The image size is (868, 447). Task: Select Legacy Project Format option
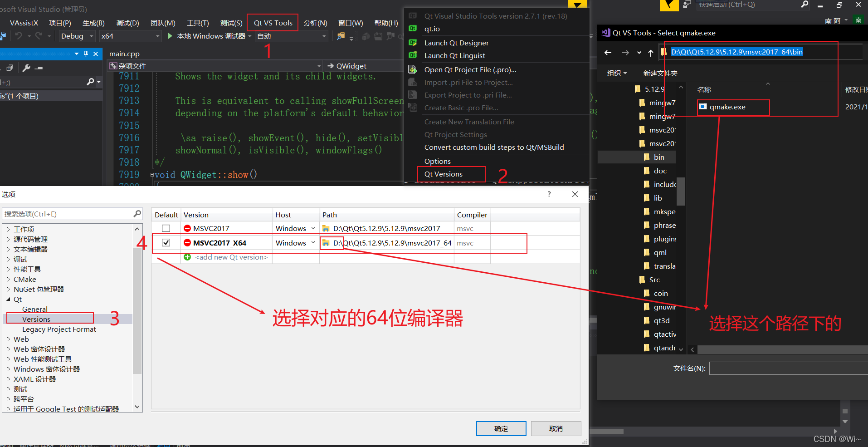click(59, 329)
